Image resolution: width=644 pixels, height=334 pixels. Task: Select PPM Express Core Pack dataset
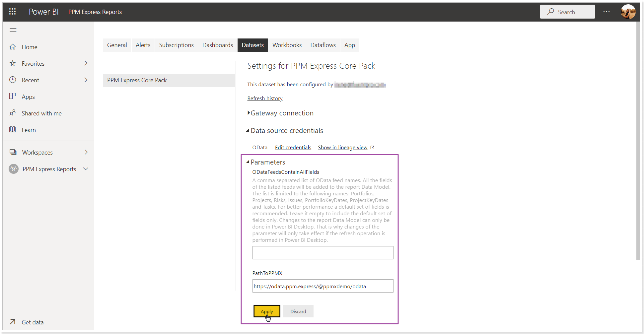[x=169, y=80]
